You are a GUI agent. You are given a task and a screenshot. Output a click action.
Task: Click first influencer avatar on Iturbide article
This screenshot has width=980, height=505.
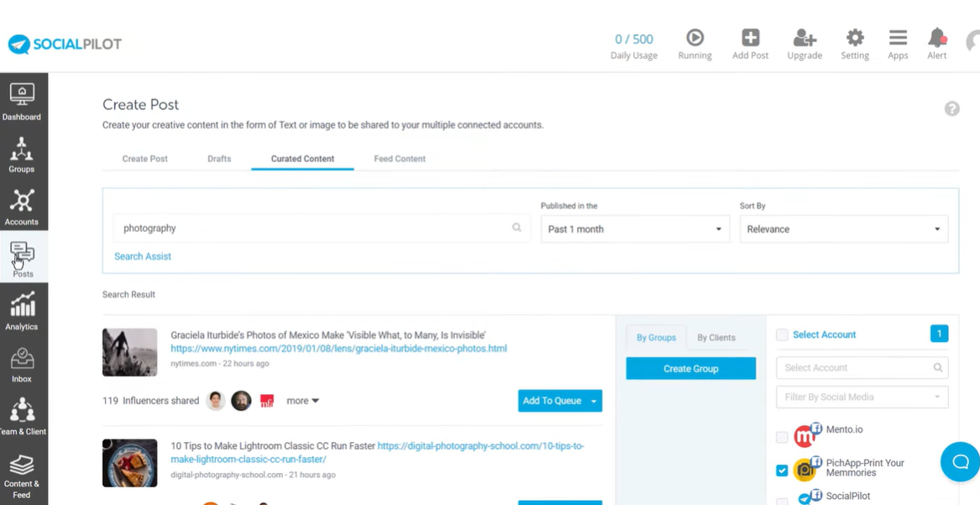coord(216,401)
